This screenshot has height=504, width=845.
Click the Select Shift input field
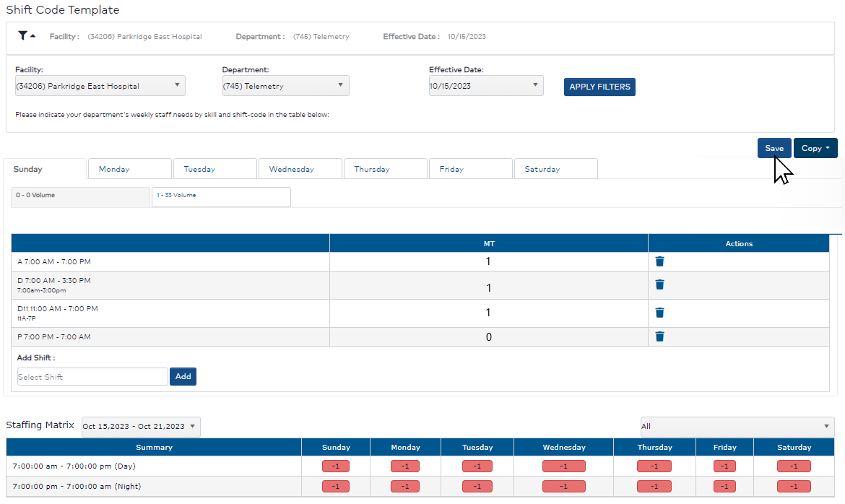coord(91,376)
